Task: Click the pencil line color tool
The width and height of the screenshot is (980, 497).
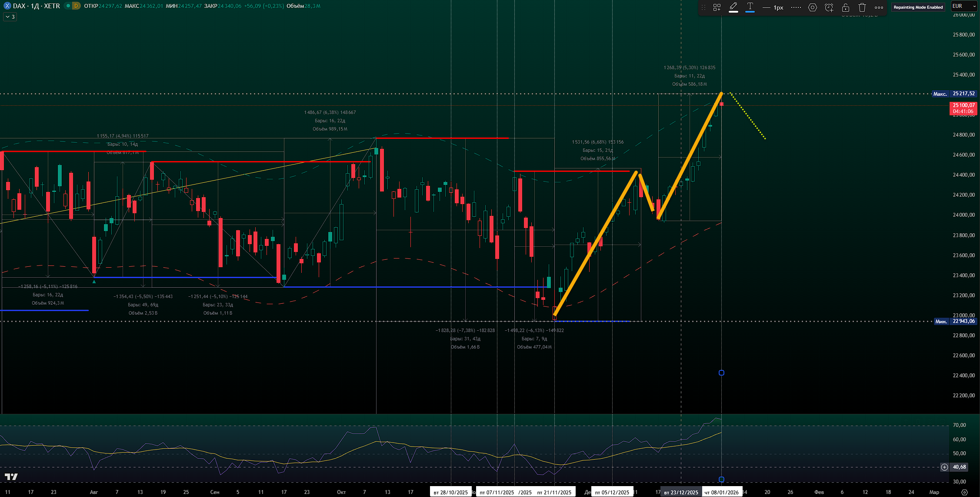Action: point(733,7)
